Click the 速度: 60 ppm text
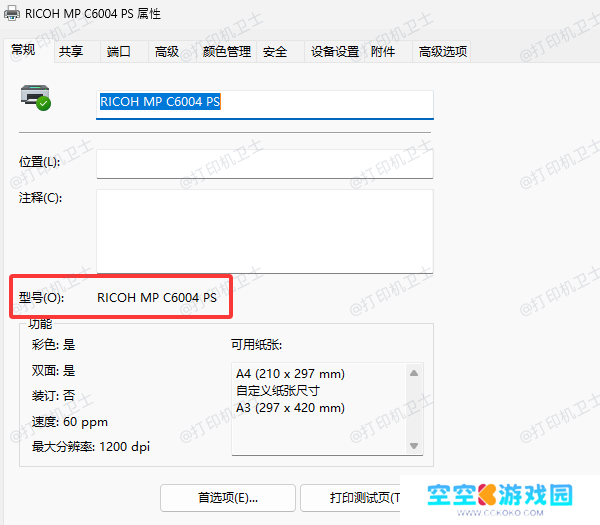This screenshot has height=525, width=600. [x=70, y=422]
